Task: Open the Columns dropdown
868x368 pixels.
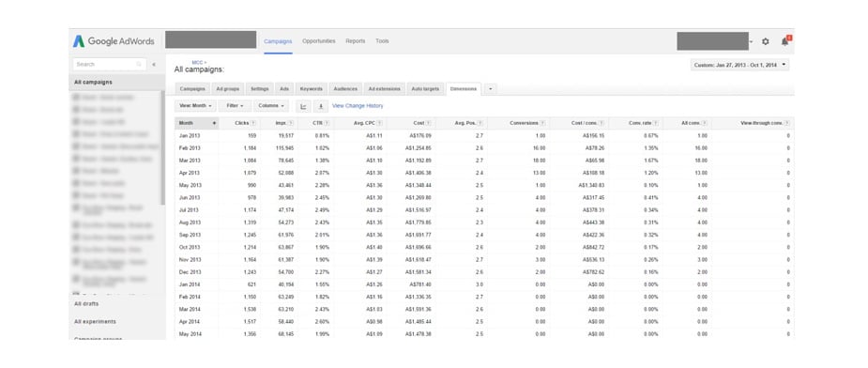Action: click(272, 106)
